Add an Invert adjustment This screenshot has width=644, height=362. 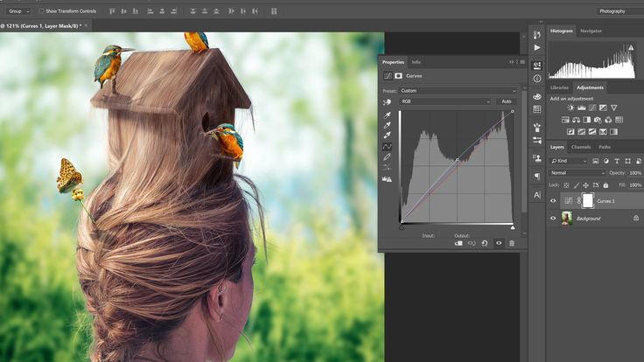pyautogui.click(x=570, y=132)
